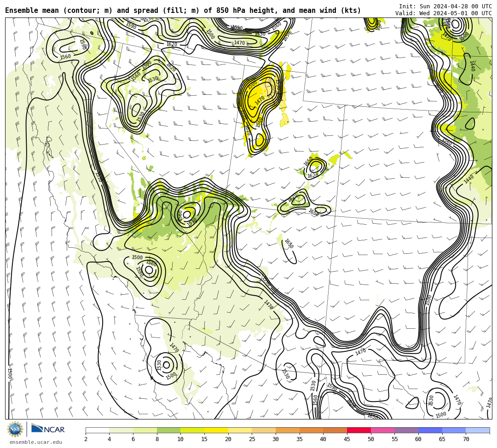This screenshot has height=448, width=497.
Task: Pick the yellow-green 10–15 colorbar swatch
Action: (192, 431)
